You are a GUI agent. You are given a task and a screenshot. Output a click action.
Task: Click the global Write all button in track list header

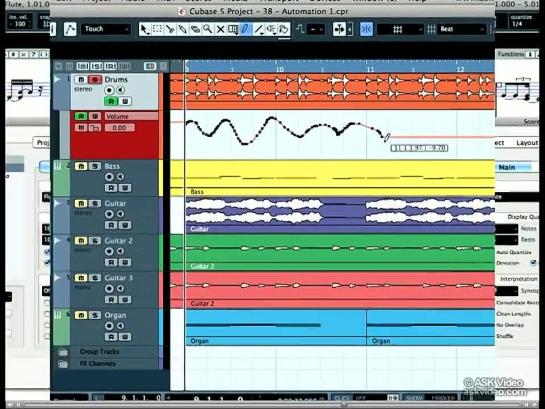click(124, 66)
